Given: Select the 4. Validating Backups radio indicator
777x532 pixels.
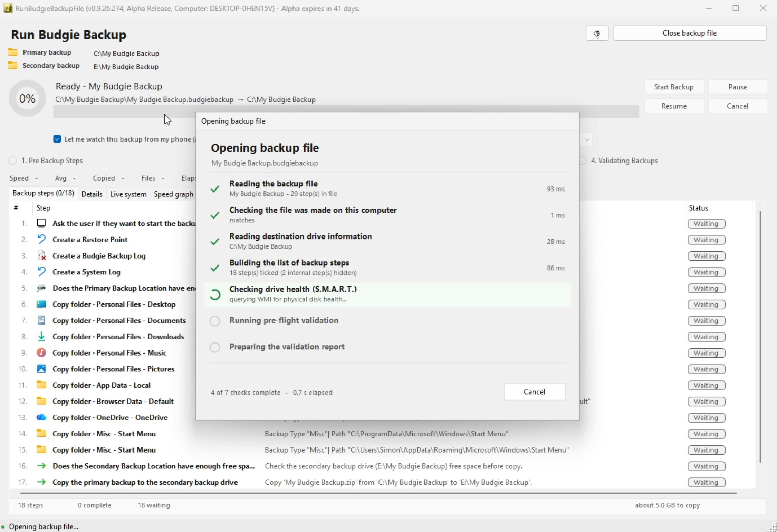Looking at the screenshot, I should point(583,161).
